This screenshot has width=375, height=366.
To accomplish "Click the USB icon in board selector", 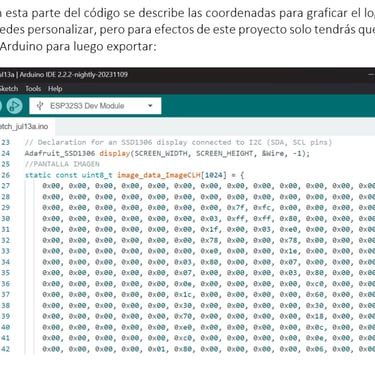I will click(x=40, y=106).
